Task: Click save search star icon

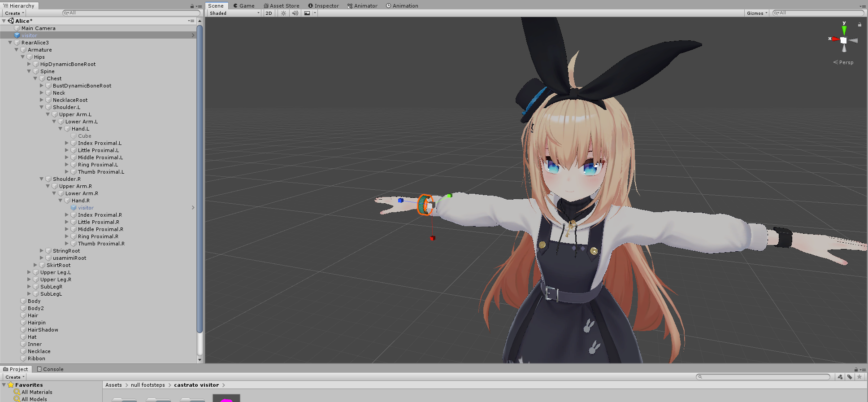Action: (859, 377)
